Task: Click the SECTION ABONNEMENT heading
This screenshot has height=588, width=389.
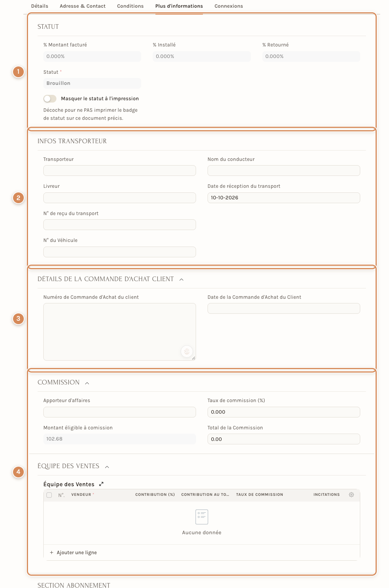Action: 74,585
